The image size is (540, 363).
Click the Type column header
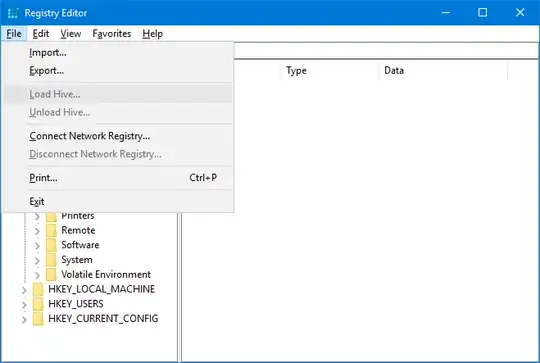click(x=330, y=71)
